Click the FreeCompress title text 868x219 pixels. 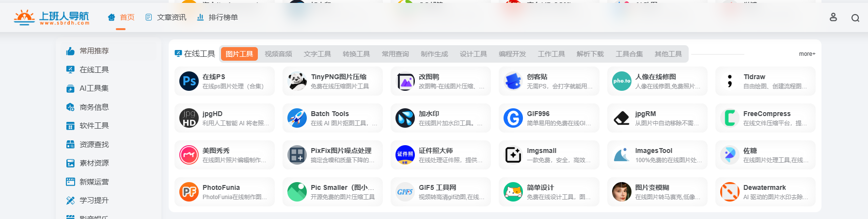pos(767,114)
